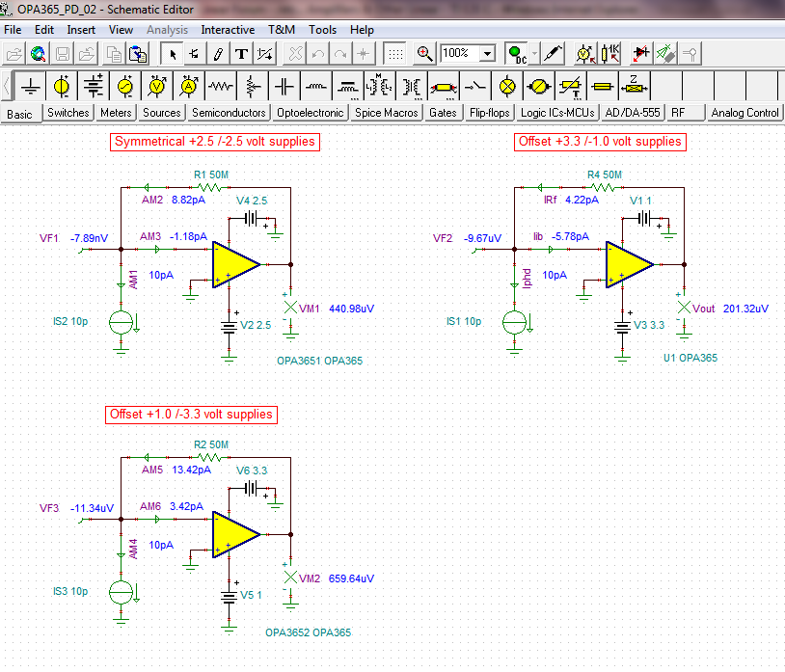Click the Open file icon
The height and width of the screenshot is (672, 785).
pyautogui.click(x=14, y=53)
